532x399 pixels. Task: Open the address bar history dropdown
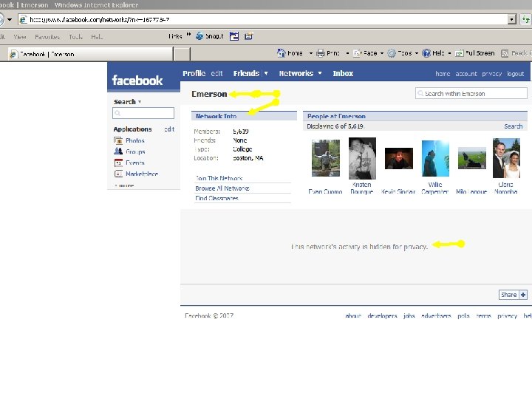512,20
